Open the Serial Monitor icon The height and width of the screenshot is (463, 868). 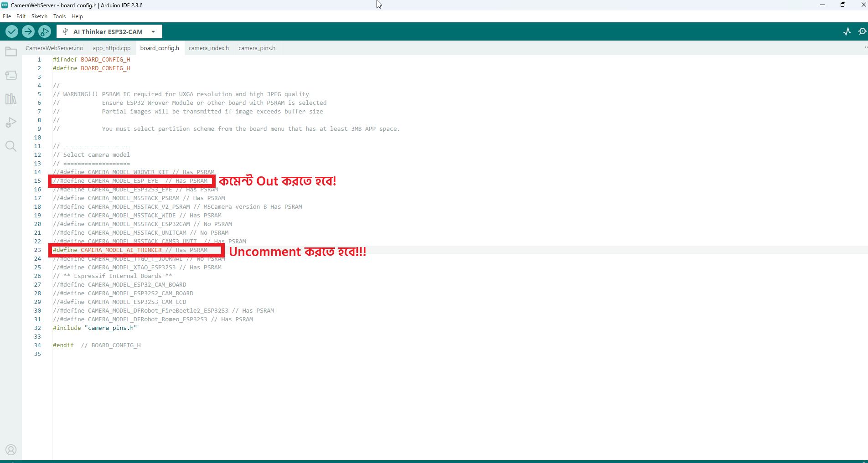(x=862, y=31)
